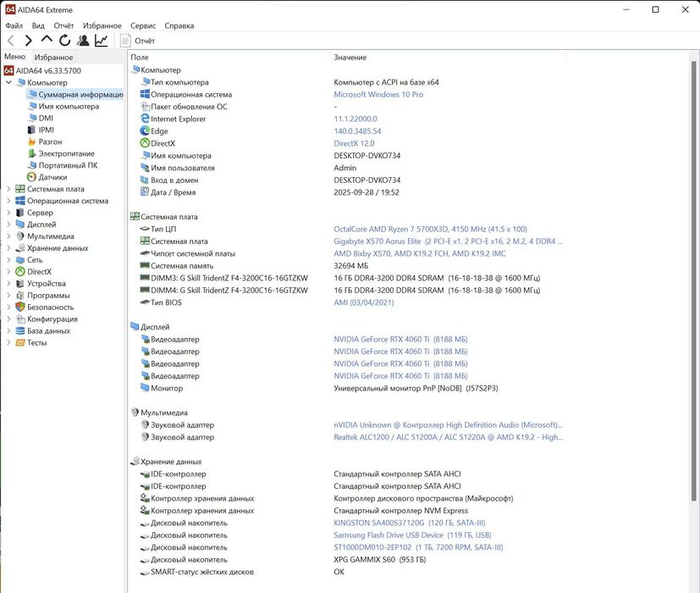Open the Microsoft Windows 10 Pro link

coord(378,94)
